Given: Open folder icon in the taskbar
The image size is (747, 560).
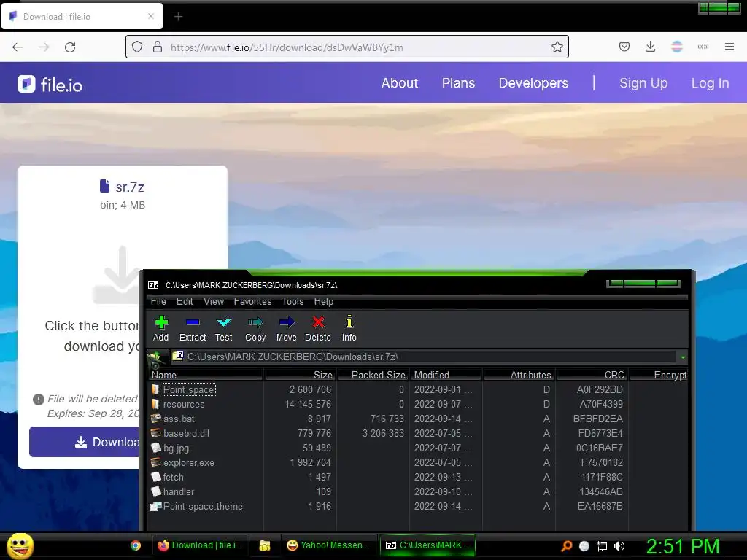Looking at the screenshot, I should tap(264, 545).
